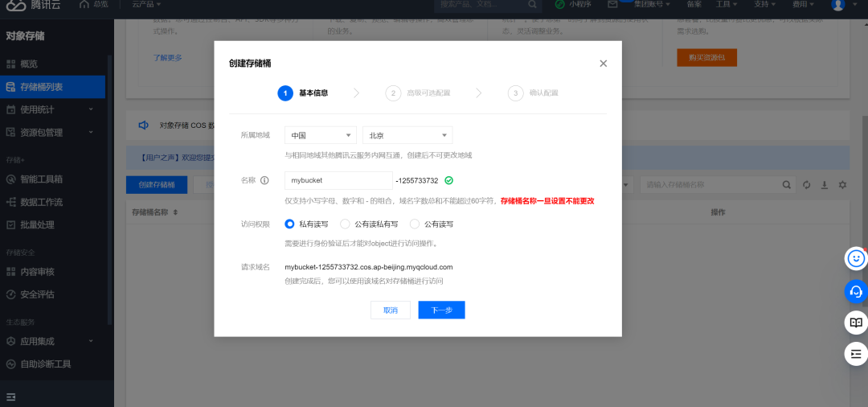Click the green name-valid checkmark icon
868x407 pixels.
click(x=449, y=180)
